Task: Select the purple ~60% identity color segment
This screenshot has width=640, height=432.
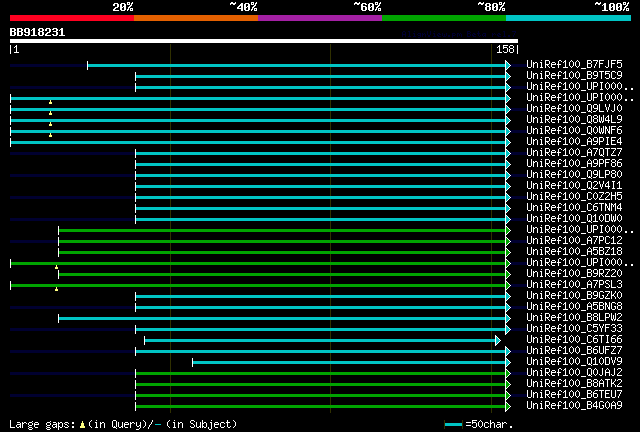Action: point(320,18)
